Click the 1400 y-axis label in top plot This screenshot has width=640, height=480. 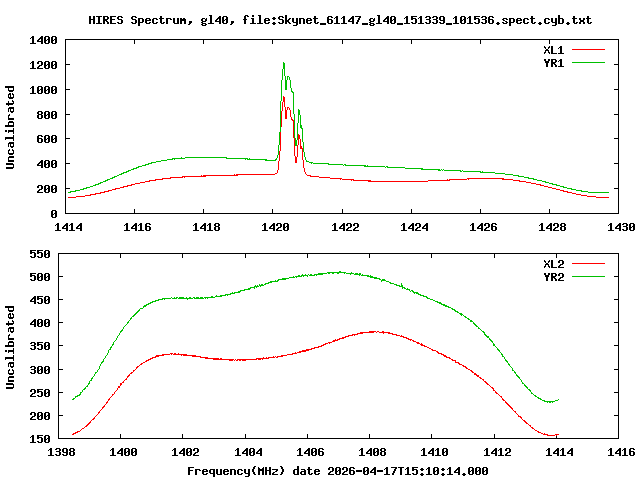click(43, 40)
